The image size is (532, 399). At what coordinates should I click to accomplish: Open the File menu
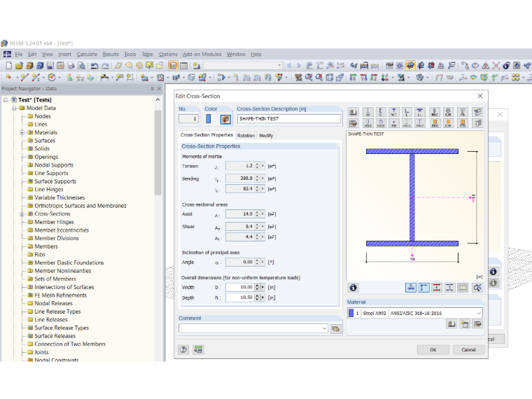[x=19, y=55]
